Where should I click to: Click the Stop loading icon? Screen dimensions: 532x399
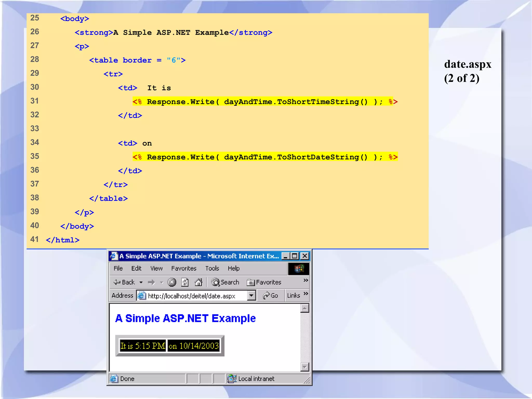pyautogui.click(x=172, y=282)
